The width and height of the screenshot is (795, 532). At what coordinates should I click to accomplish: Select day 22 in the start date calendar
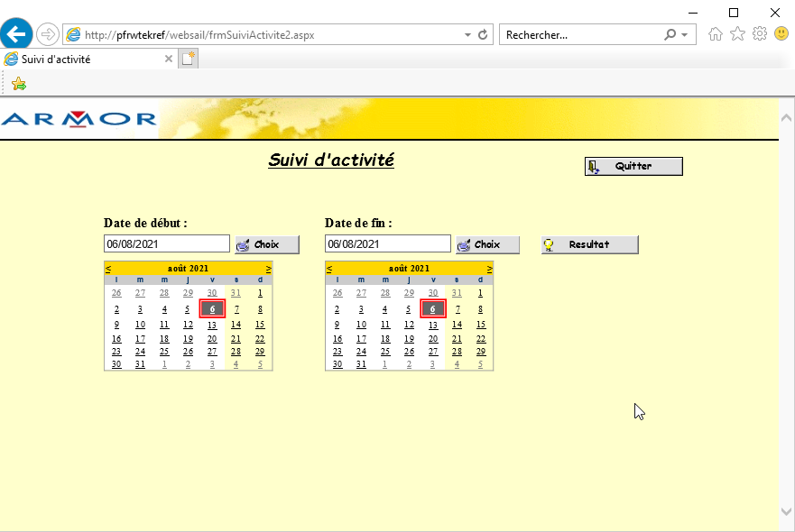click(260, 339)
